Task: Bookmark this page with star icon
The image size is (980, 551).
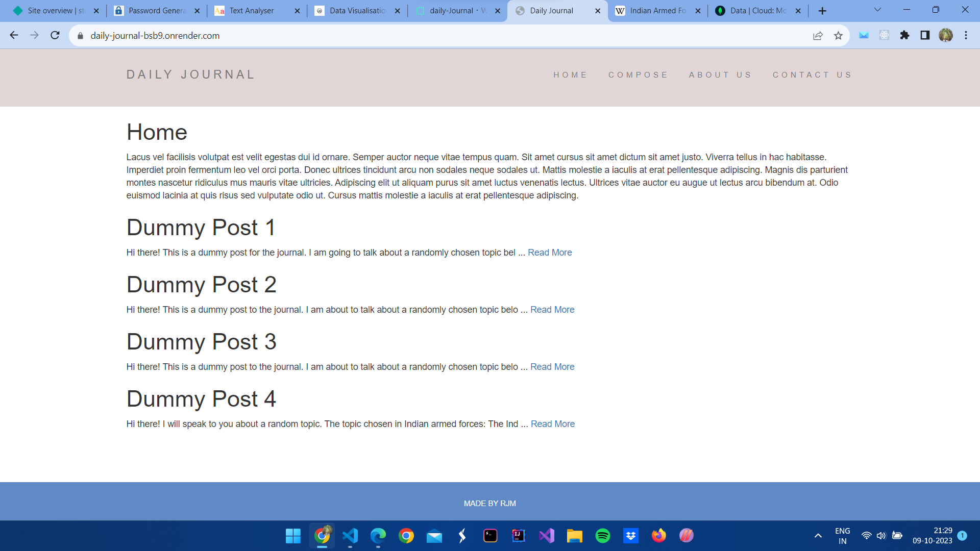Action: click(838, 35)
